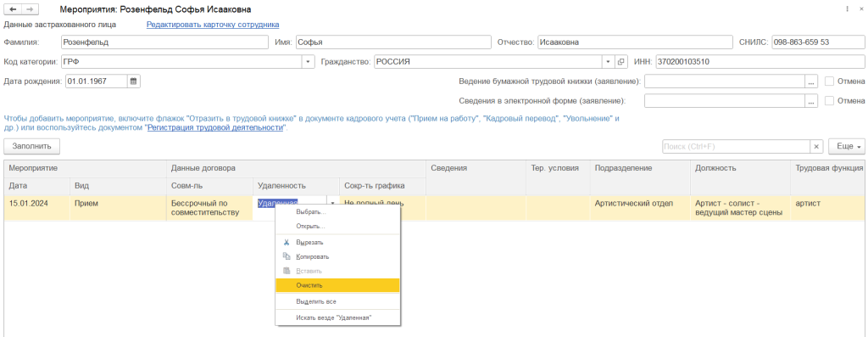The height and width of the screenshot is (337, 868).
Task: Click the Дата column header
Action: [36, 186]
